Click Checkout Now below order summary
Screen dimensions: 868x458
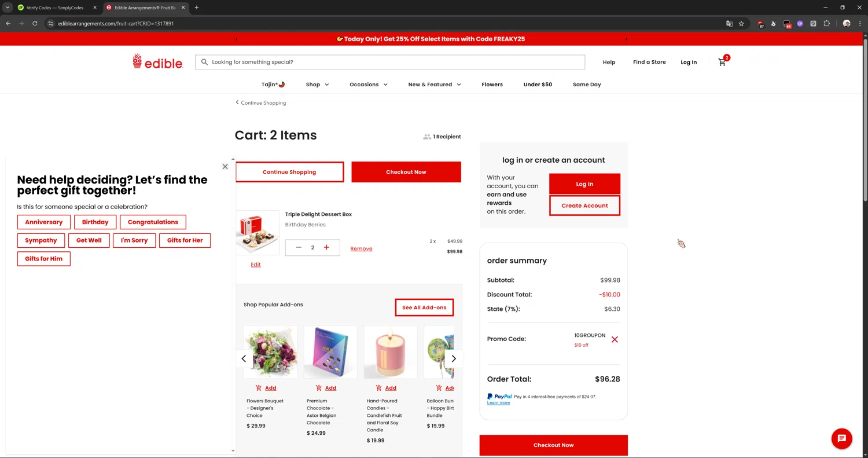click(554, 445)
